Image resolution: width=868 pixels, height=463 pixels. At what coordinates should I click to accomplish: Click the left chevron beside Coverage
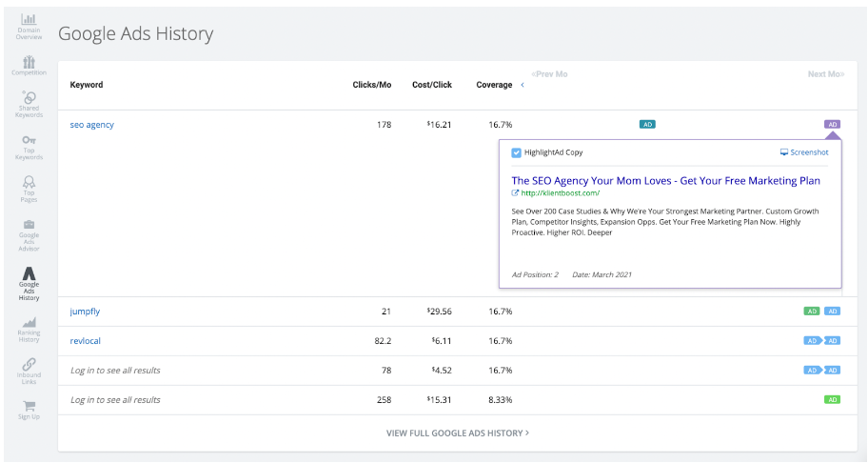coord(522,85)
